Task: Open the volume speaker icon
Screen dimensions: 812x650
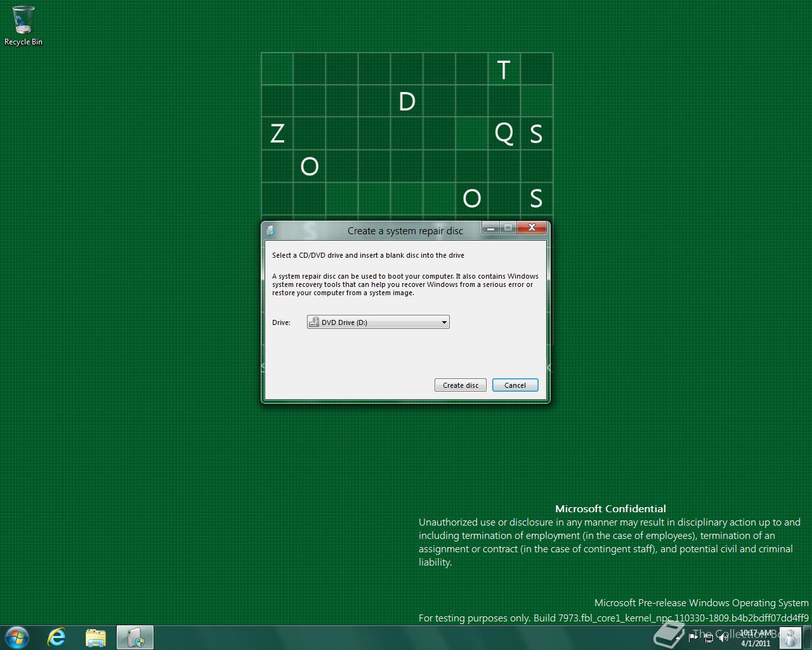Action: click(724, 638)
